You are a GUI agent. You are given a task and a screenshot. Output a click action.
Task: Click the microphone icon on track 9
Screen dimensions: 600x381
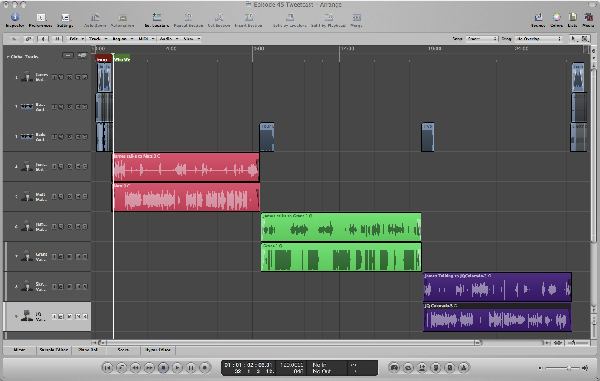tap(26, 316)
